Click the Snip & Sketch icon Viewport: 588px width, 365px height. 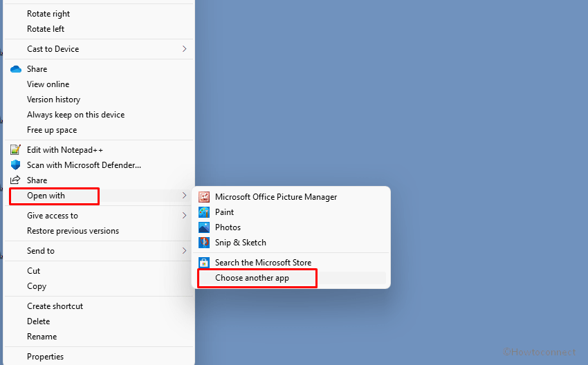(x=204, y=243)
